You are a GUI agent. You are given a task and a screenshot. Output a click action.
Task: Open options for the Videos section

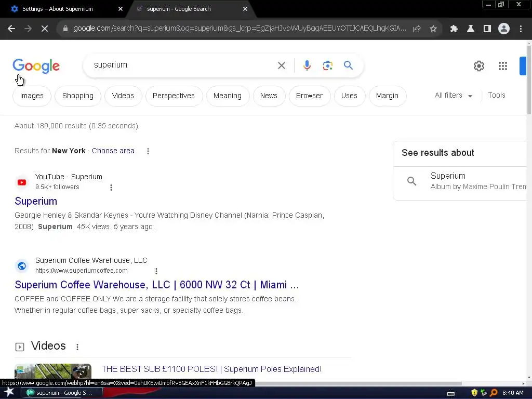[x=77, y=347]
